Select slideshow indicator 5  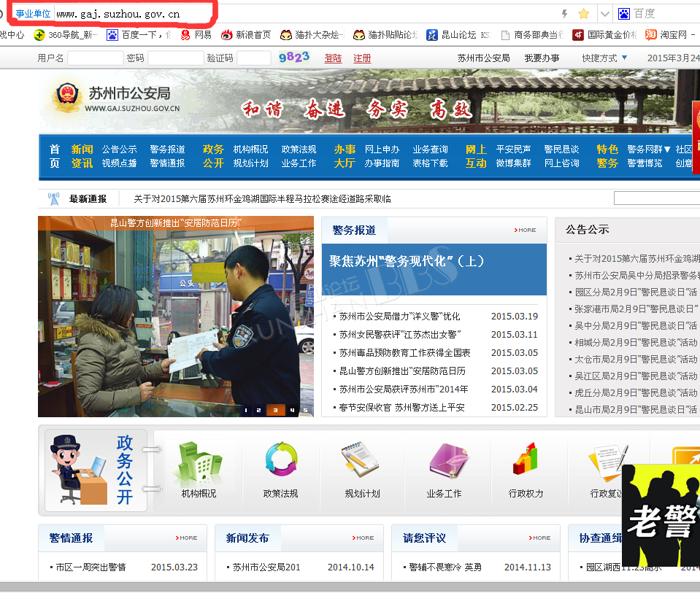tap(304, 410)
